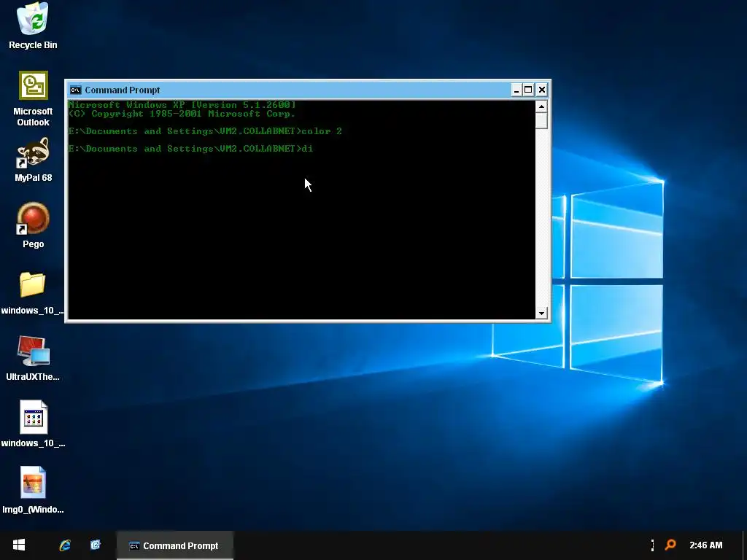Launch Internet Explorer from the taskbar
Viewport: 747px width, 560px height.
click(x=65, y=545)
